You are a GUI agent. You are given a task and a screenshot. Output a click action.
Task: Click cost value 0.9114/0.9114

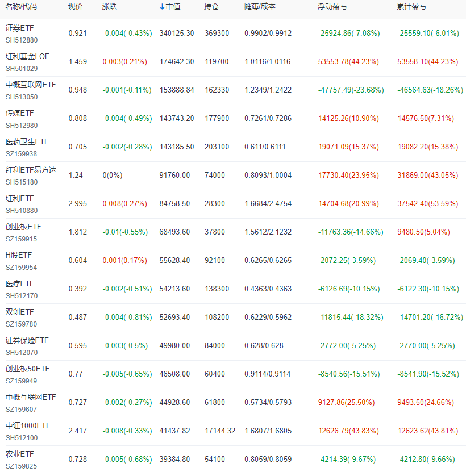click(267, 374)
